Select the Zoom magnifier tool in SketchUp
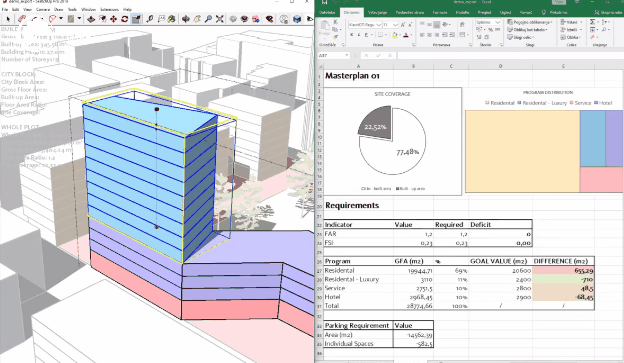 coord(208,19)
